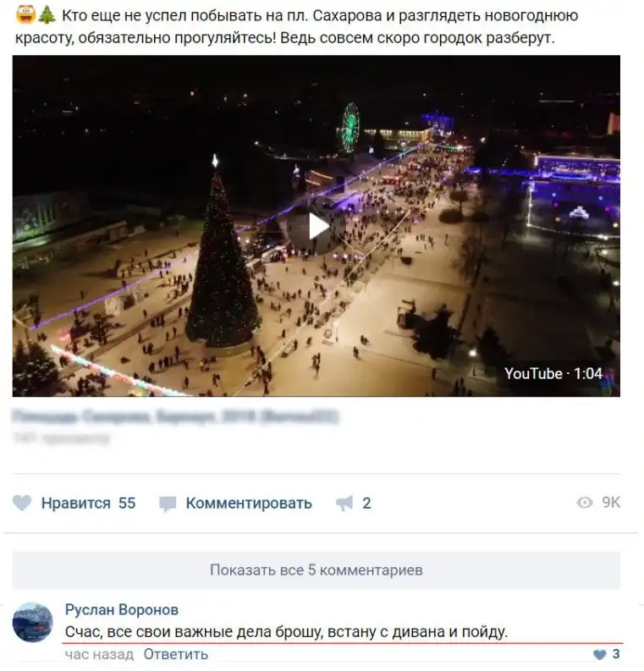Click the Christmas tree emoji in the post
This screenshot has height=671, width=644.
47,15
